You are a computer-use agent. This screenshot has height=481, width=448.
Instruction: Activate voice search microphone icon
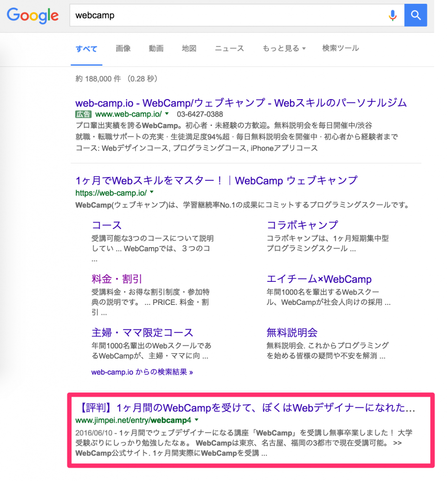(x=393, y=16)
